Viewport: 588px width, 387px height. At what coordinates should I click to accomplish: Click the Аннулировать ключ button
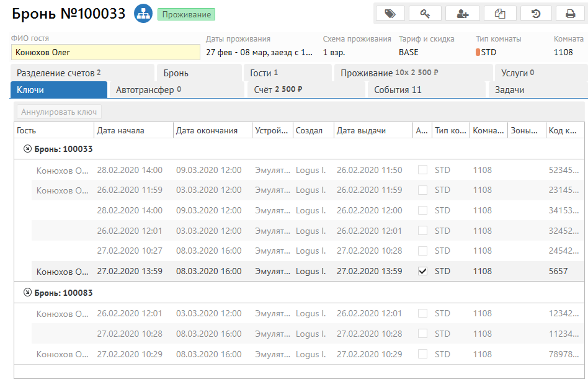tap(60, 112)
